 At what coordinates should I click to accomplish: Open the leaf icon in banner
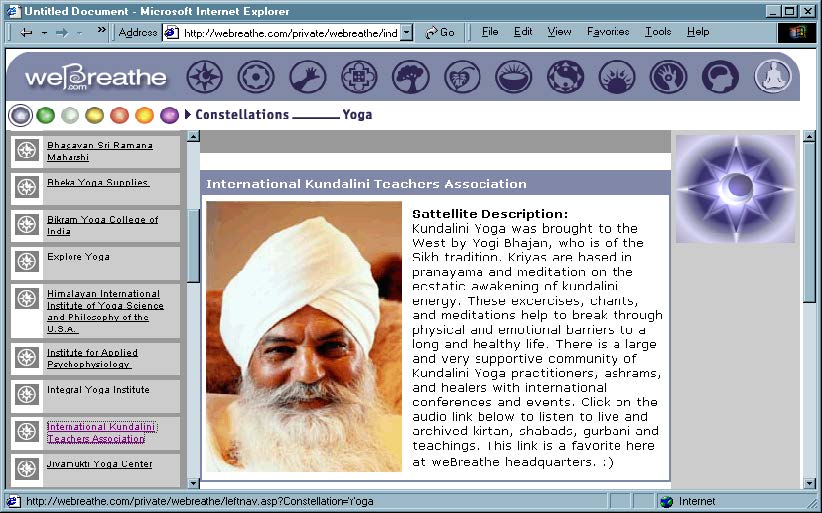461,76
